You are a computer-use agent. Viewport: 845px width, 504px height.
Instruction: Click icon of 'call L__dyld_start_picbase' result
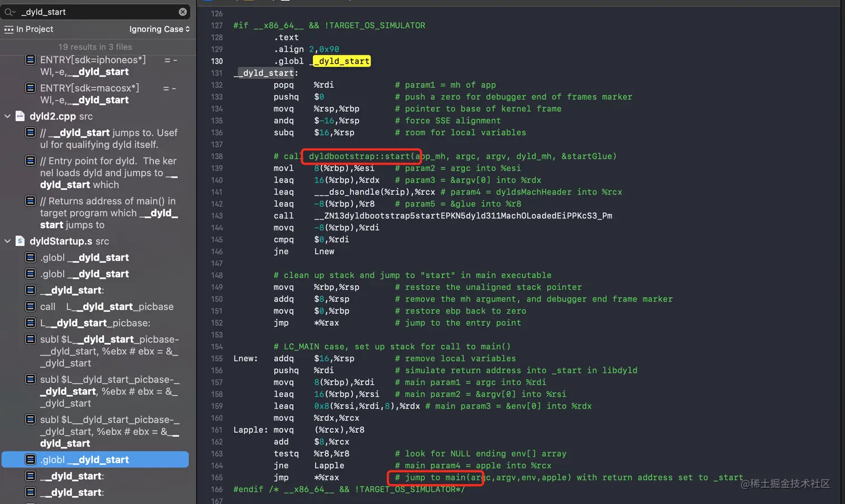[31, 306]
